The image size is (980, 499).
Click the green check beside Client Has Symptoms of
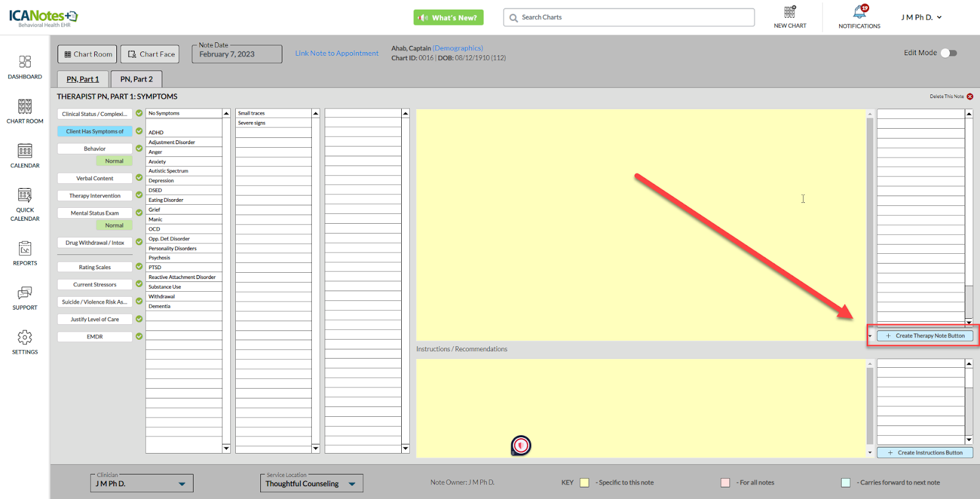(139, 131)
